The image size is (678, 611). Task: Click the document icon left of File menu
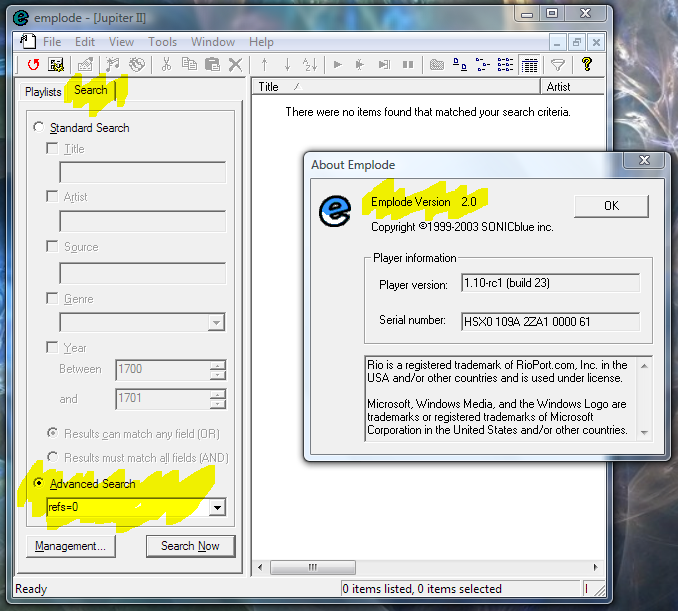(x=28, y=42)
